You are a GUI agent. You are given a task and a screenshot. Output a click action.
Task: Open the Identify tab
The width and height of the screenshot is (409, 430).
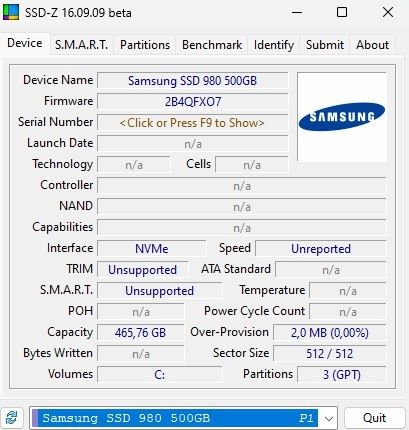pyautogui.click(x=274, y=45)
